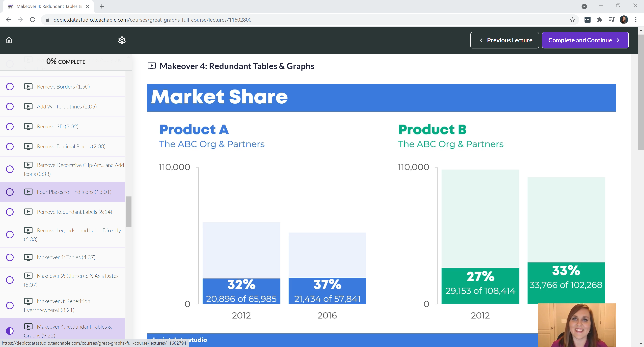The image size is (644, 347).
Task: Open lecture Remove Borders (1:50)
Action: pyautogui.click(x=63, y=86)
